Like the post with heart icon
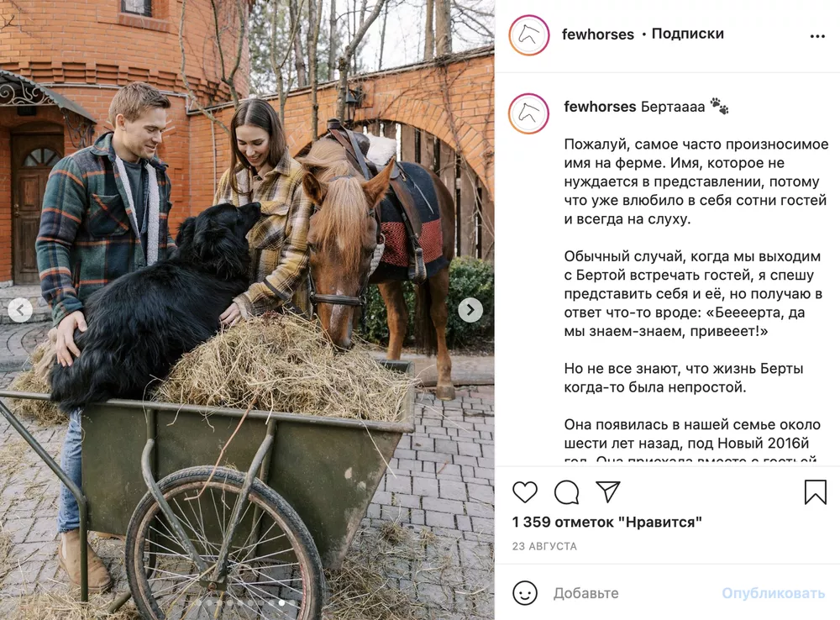The image size is (840, 620). [524, 492]
